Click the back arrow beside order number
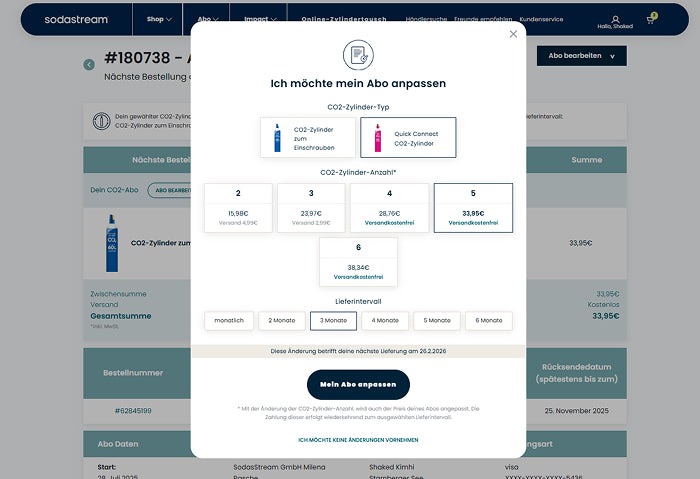The height and width of the screenshot is (479, 700). (89, 65)
